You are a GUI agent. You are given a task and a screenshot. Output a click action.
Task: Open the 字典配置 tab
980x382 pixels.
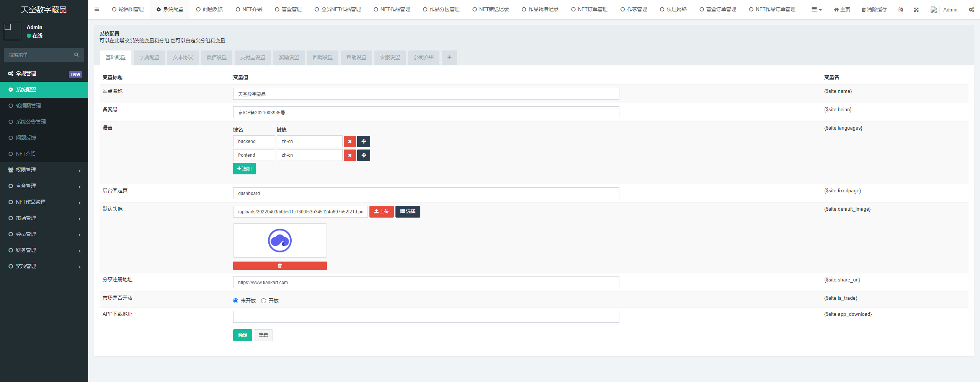tap(149, 58)
